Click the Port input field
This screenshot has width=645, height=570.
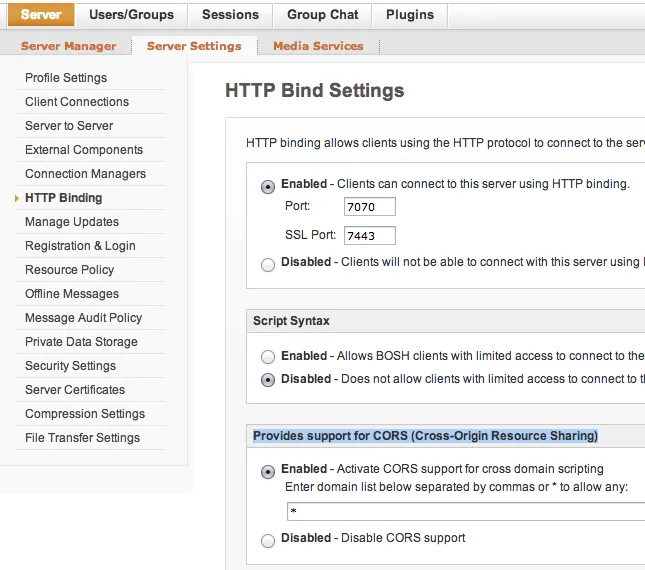click(x=370, y=207)
